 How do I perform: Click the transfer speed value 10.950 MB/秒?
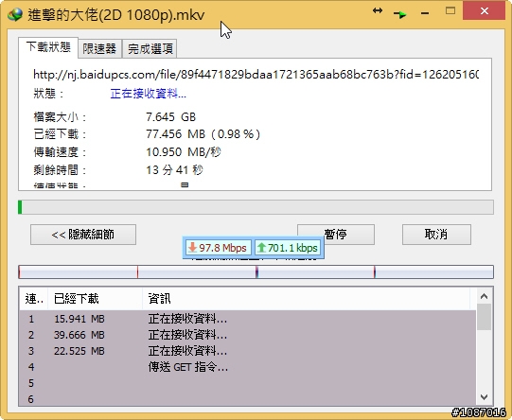click(x=184, y=152)
